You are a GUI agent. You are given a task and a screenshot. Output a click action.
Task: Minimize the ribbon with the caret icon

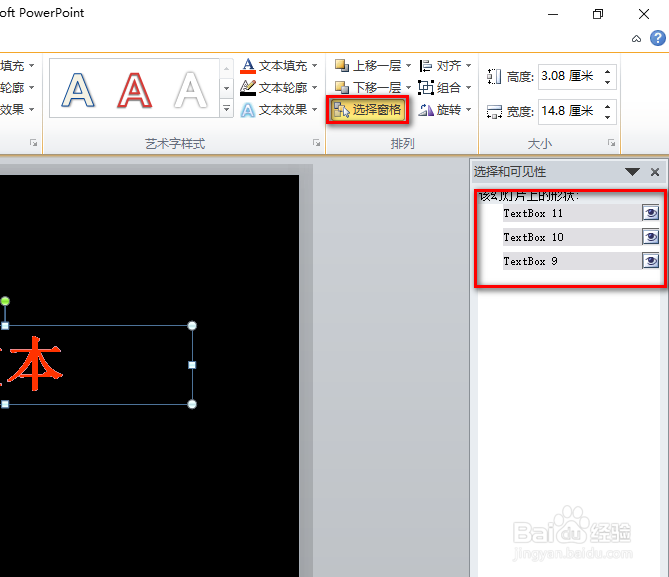tap(636, 39)
